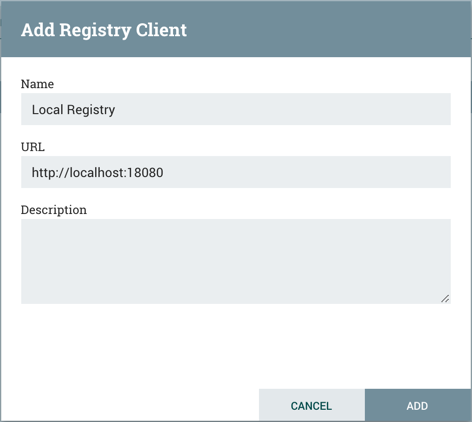472x422 pixels.
Task: Click inside the Description text area
Action: 236,261
